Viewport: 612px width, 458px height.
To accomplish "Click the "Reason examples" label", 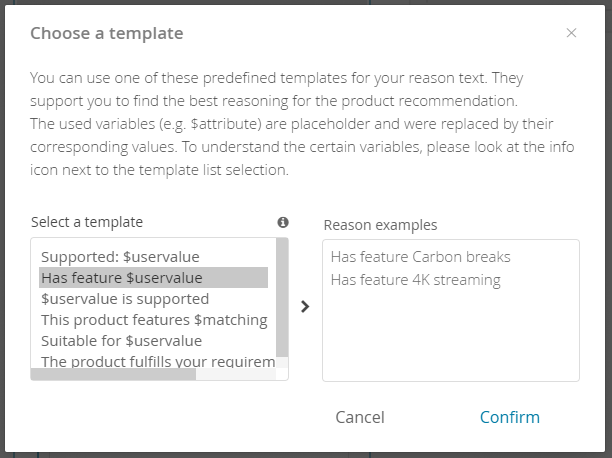I will click(380, 225).
